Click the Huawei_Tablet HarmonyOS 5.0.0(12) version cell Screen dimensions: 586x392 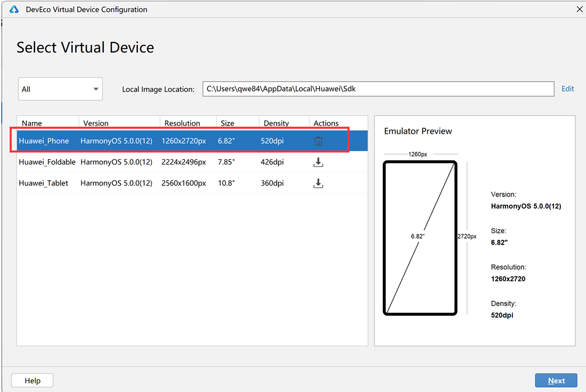(x=116, y=183)
